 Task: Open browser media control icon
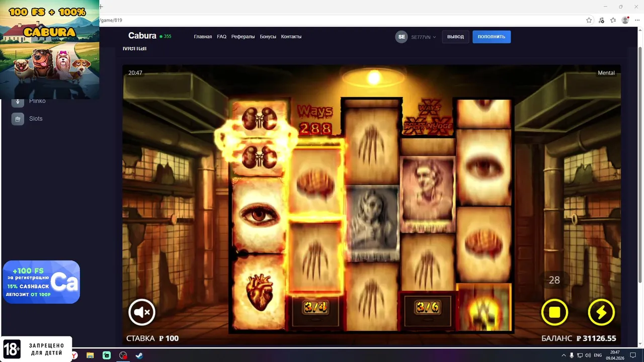pyautogui.click(x=601, y=20)
